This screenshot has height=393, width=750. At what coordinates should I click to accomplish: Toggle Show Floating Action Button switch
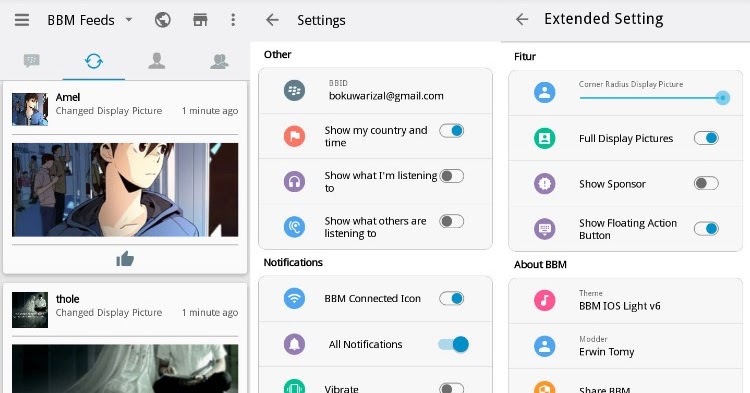pyautogui.click(x=706, y=229)
